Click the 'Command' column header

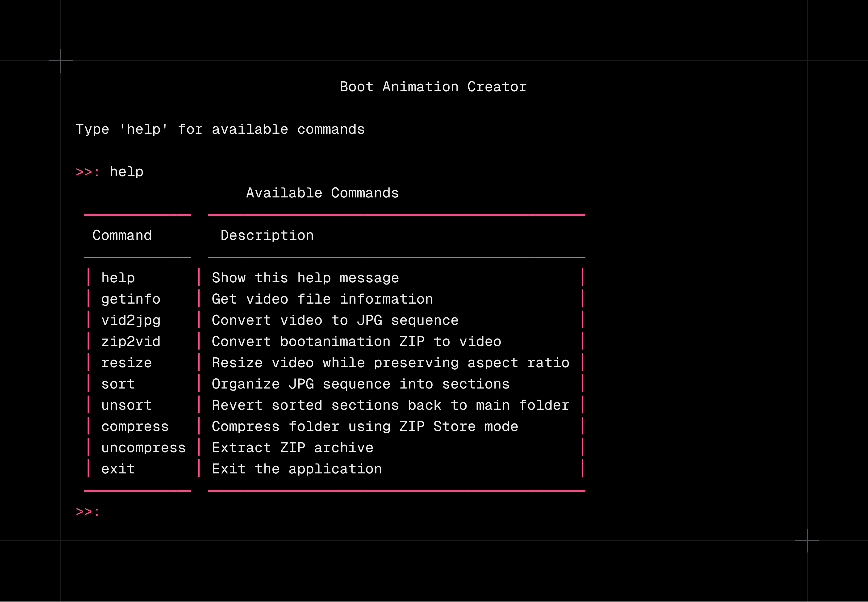122,235
